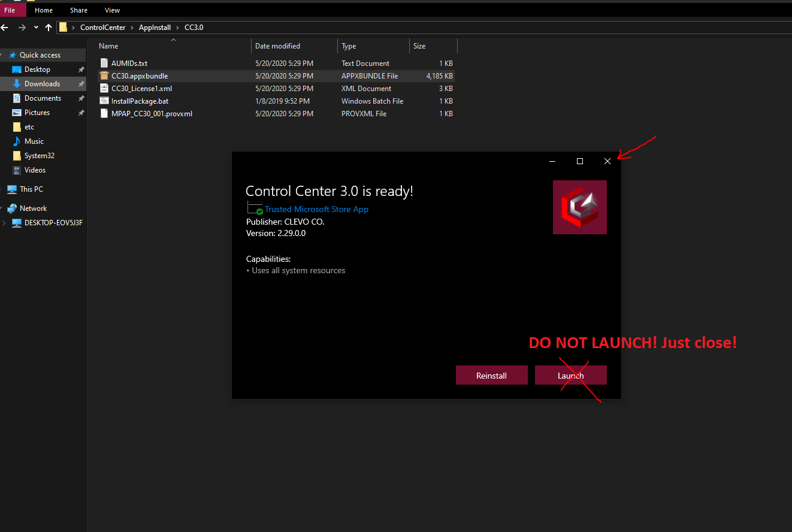
Task: Open the Share ribbon tab
Action: (78, 10)
